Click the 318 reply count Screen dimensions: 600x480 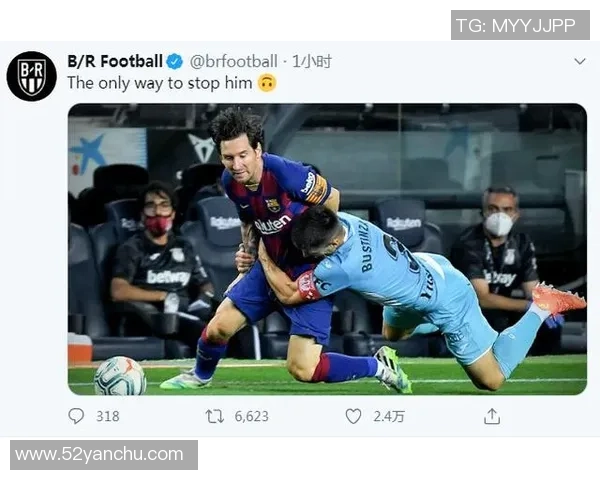pyautogui.click(x=107, y=416)
